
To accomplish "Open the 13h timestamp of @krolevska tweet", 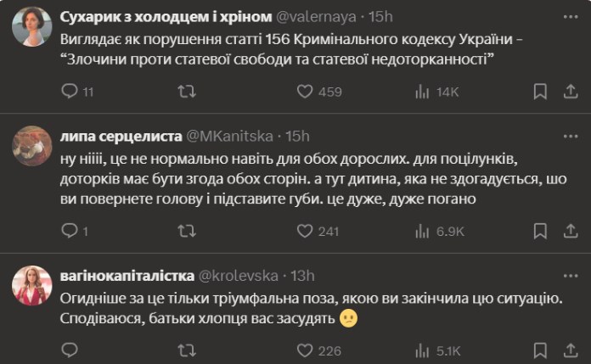I will (301, 275).
